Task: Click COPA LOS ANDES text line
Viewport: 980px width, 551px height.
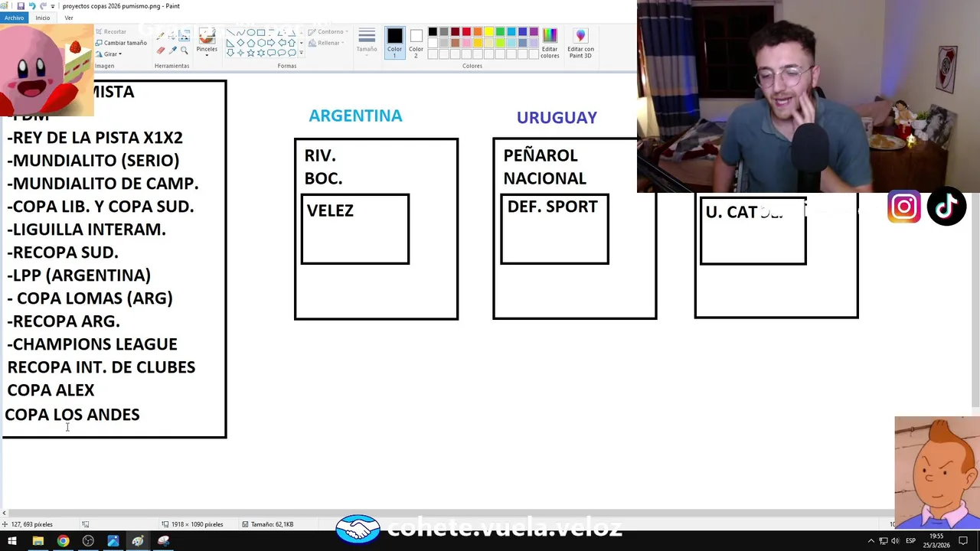Action: click(x=72, y=414)
